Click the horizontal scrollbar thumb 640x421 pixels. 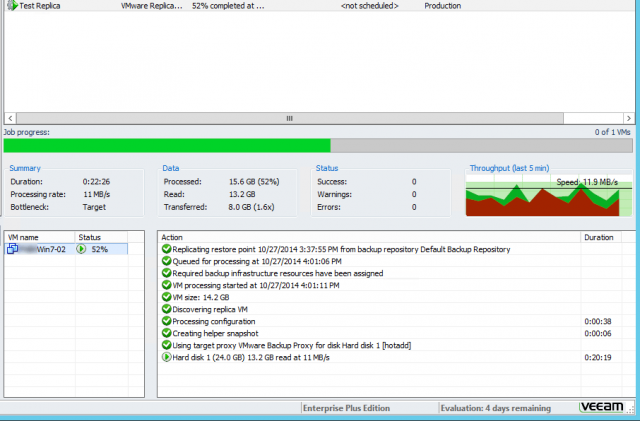[x=290, y=118]
